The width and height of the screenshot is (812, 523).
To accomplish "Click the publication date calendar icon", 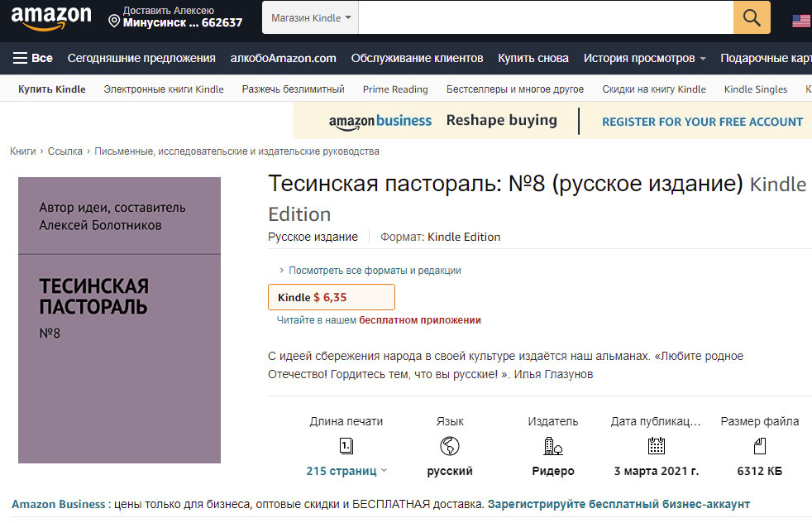I will click(656, 446).
